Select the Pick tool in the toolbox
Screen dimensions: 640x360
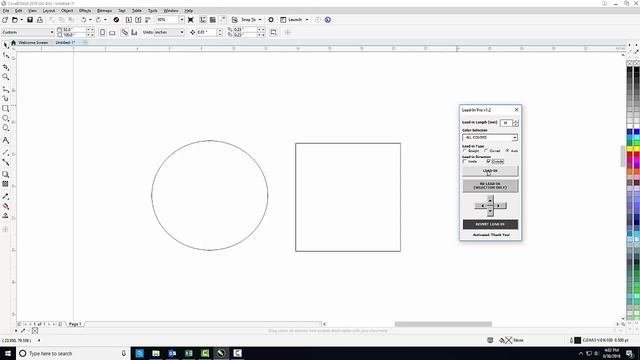[6, 45]
